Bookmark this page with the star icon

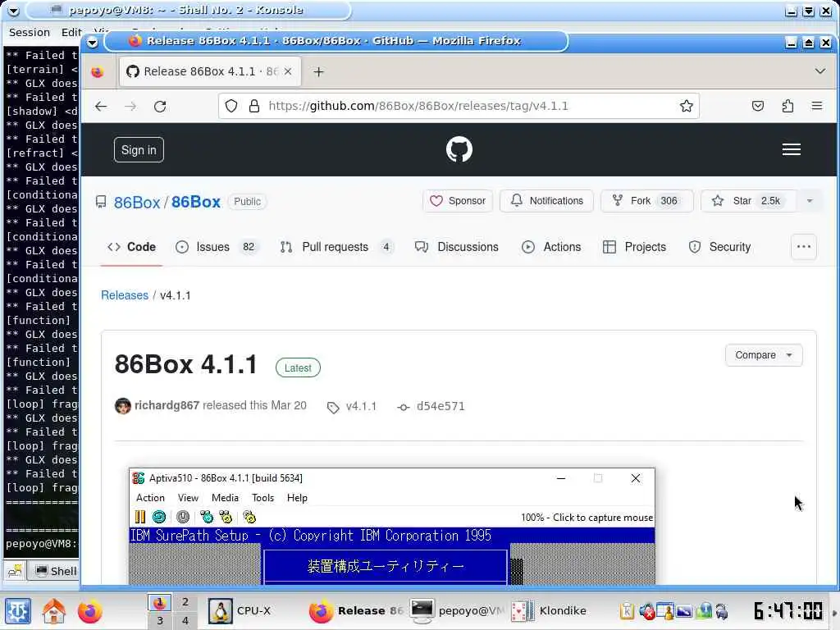(x=687, y=106)
